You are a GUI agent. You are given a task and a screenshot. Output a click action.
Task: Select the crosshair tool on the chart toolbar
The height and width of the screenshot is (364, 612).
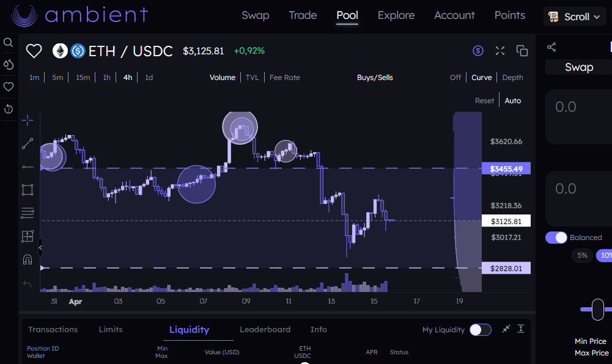[x=27, y=120]
